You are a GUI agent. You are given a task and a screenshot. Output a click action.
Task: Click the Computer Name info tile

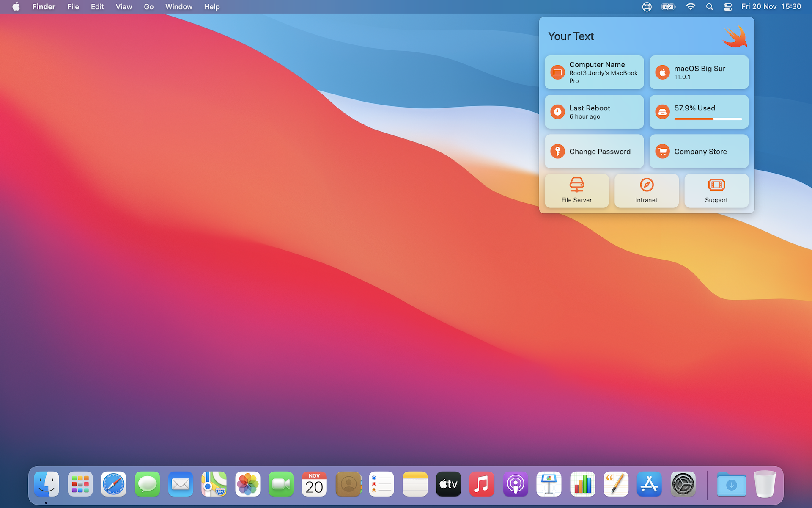pos(594,72)
